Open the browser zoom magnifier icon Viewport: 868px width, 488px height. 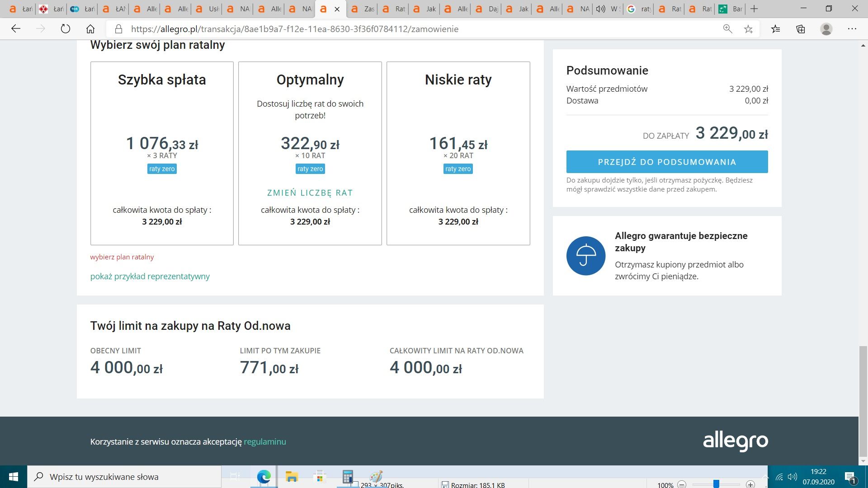click(x=727, y=29)
